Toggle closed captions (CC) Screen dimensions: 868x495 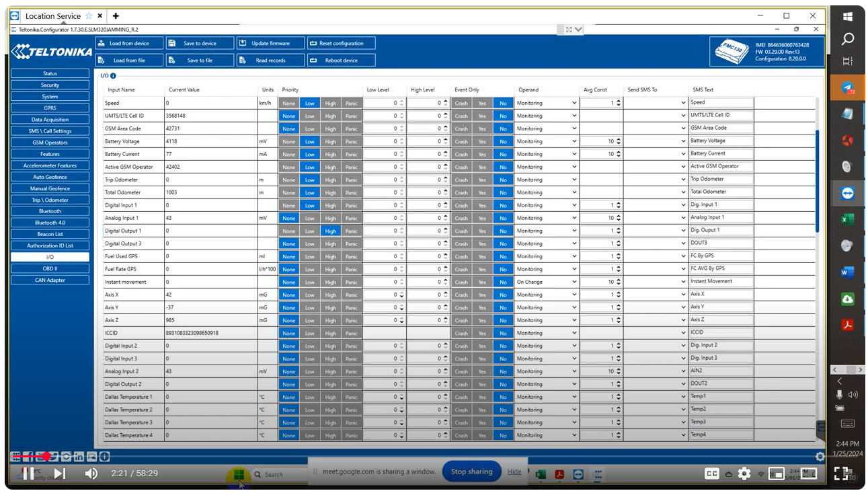pos(712,473)
